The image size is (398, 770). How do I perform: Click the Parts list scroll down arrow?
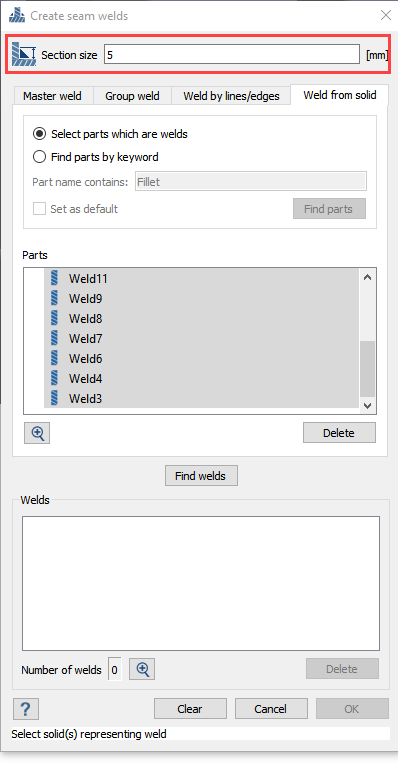(x=368, y=406)
